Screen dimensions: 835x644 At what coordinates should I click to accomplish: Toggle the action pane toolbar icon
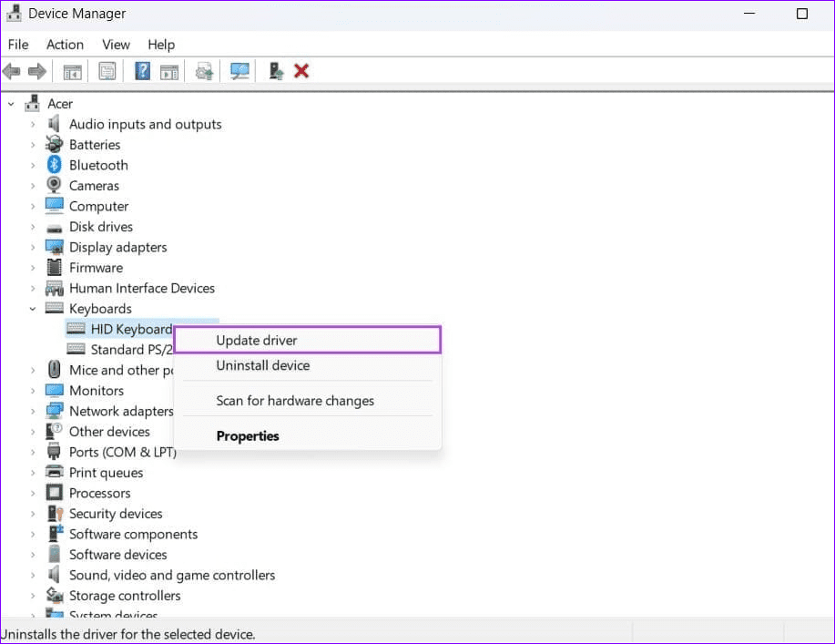[x=169, y=71]
